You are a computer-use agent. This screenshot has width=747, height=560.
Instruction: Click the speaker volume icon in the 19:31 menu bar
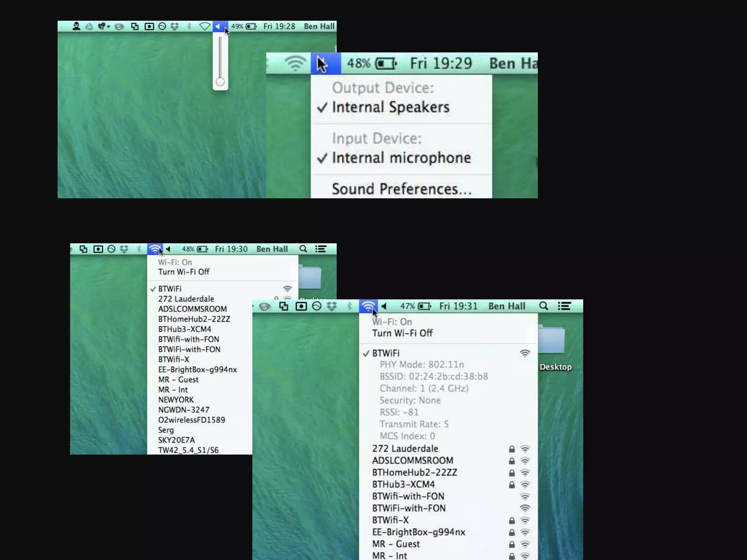[x=384, y=306]
